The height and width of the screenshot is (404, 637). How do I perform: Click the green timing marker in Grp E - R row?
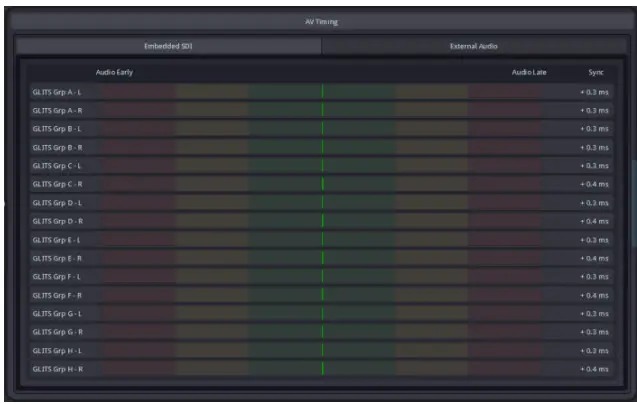323,258
